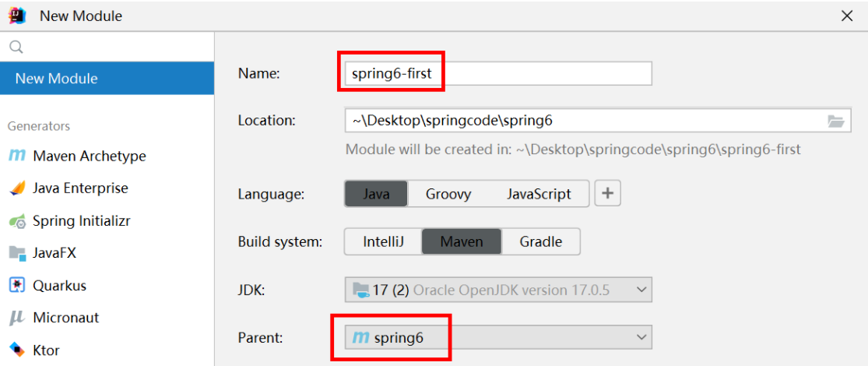The image size is (868, 366).
Task: Select JavaScript as the language
Action: [x=539, y=194]
